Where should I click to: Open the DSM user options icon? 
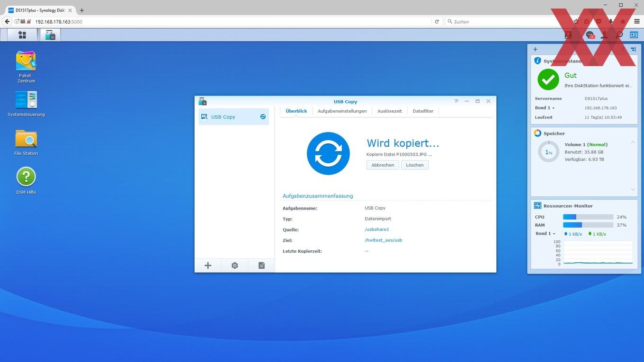[604, 35]
